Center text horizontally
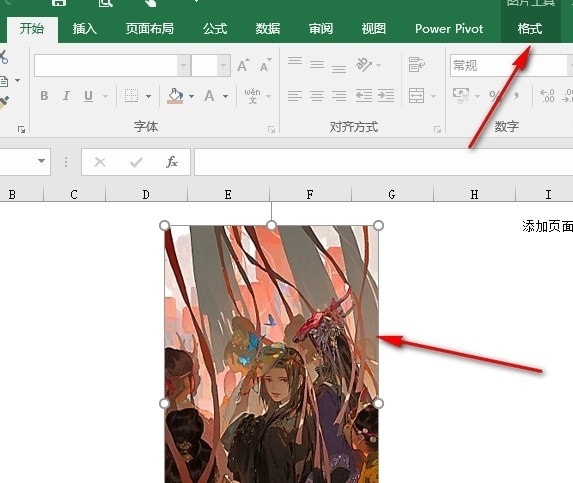Image resolution: width=573 pixels, height=483 pixels. 317,96
